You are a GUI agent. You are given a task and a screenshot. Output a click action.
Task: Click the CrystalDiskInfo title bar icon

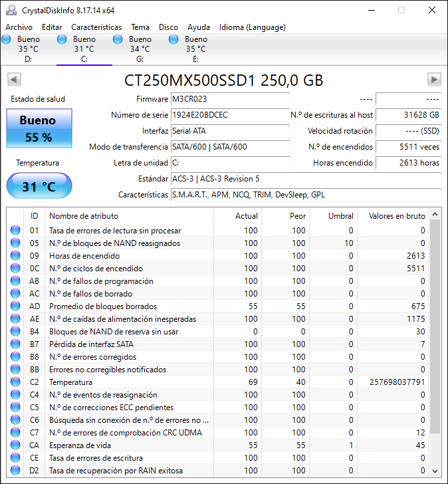[x=11, y=10]
